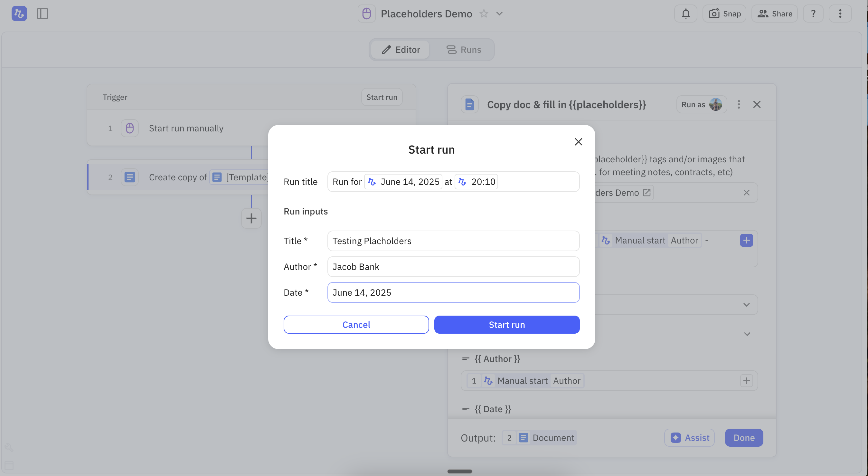Screen dimensions: 868x476
Task: Open the help question mark
Action: point(813,14)
